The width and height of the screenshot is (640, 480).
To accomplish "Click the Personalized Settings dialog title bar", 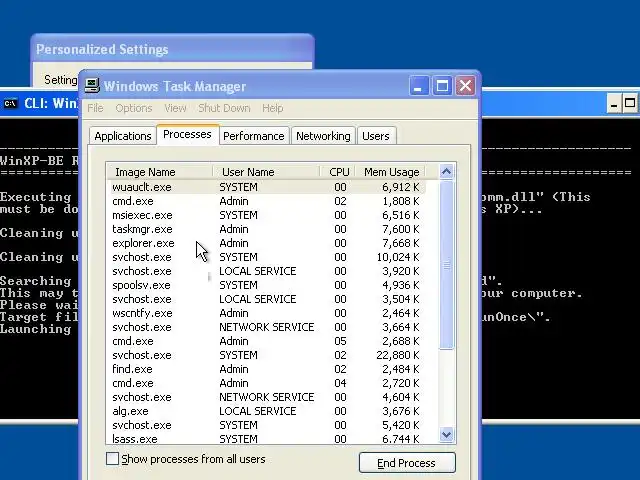I will coord(172,49).
